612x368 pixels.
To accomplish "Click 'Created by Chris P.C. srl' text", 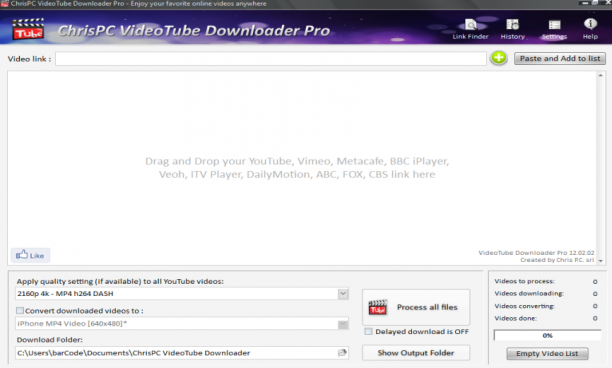I will 557,260.
